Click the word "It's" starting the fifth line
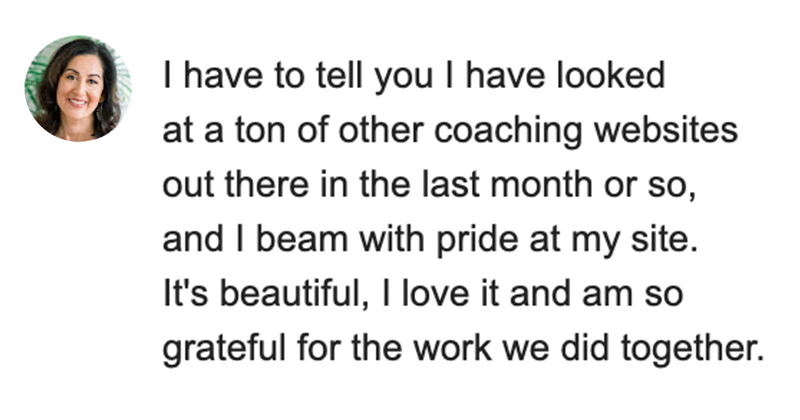 click(186, 294)
